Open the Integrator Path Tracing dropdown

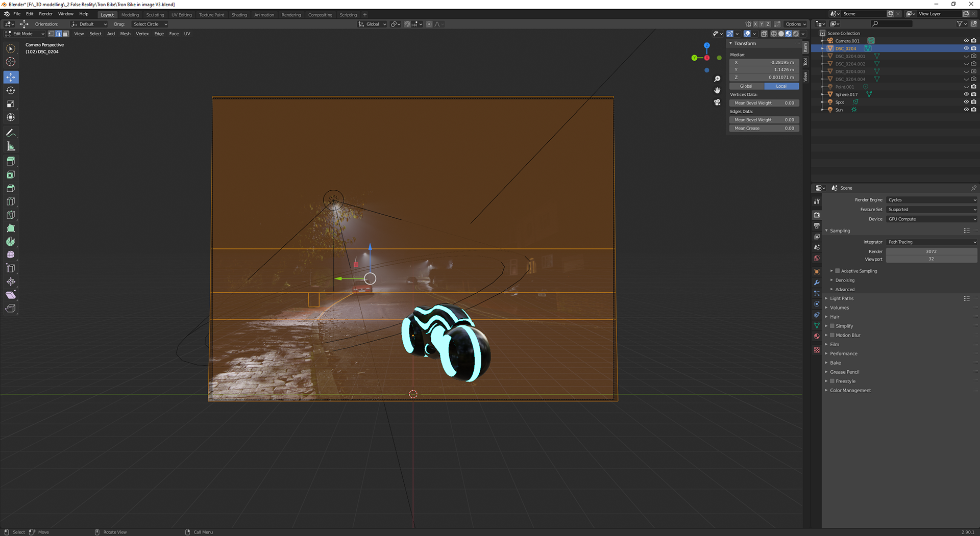[x=932, y=242]
